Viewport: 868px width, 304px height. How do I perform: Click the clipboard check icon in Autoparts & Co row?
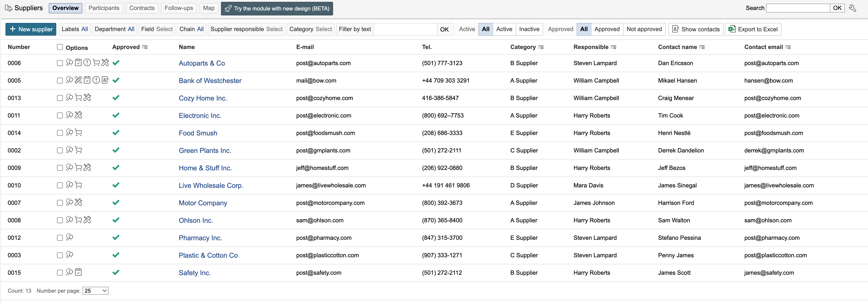[x=78, y=63]
